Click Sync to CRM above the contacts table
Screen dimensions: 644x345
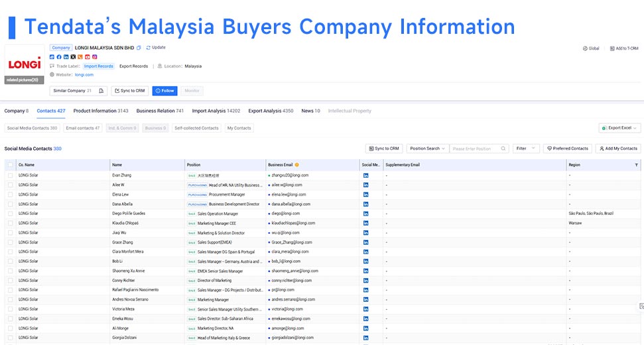(384, 149)
